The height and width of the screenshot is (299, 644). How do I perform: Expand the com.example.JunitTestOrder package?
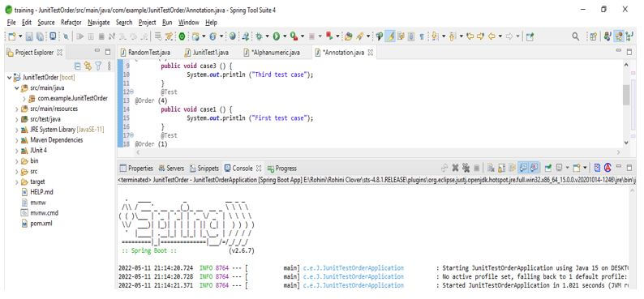point(24,98)
